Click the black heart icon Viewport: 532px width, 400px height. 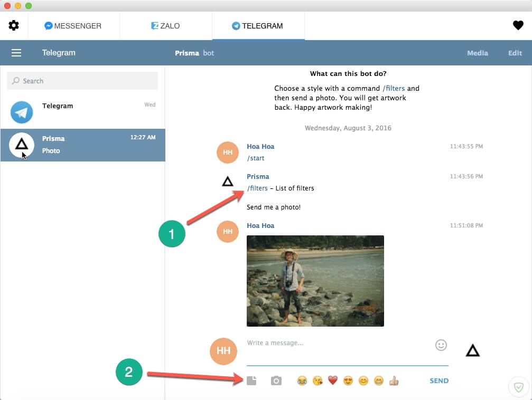point(518,25)
